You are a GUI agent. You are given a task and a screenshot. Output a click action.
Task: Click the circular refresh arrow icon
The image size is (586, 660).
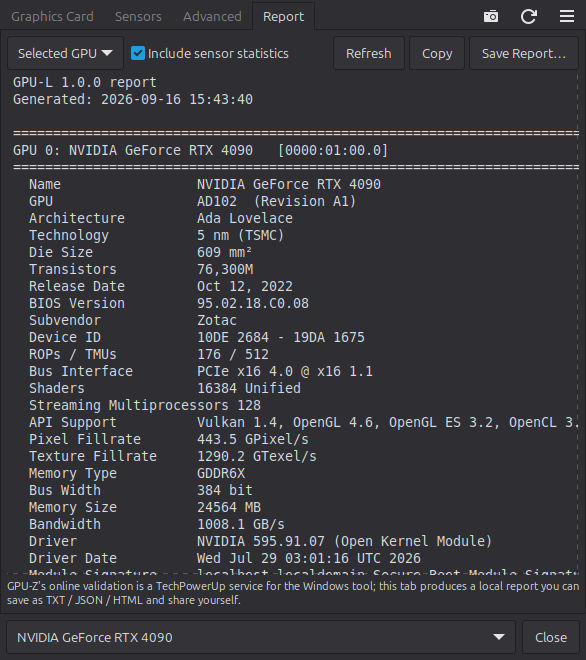coord(529,16)
